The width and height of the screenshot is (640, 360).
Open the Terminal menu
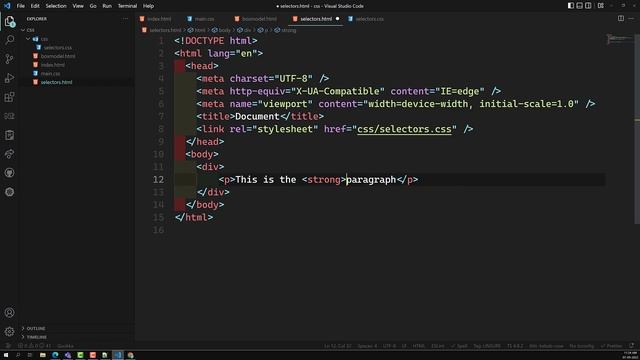pyautogui.click(x=127, y=6)
